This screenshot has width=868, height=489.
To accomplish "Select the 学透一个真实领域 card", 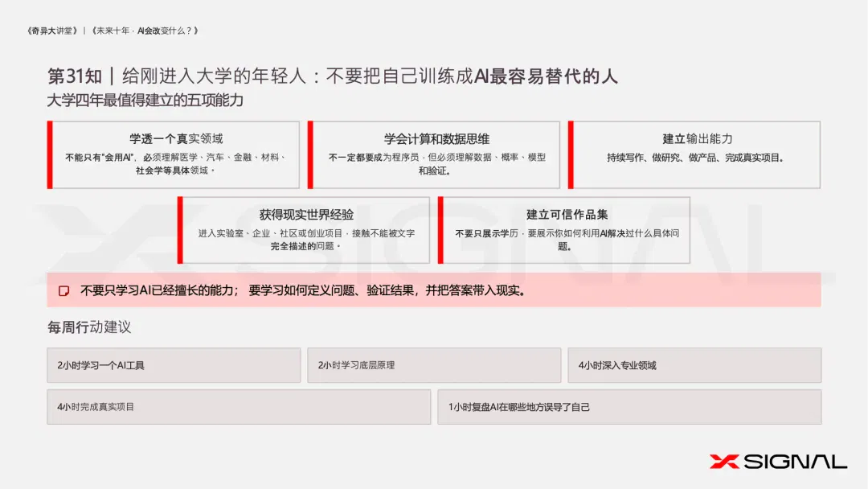I will pos(174,155).
